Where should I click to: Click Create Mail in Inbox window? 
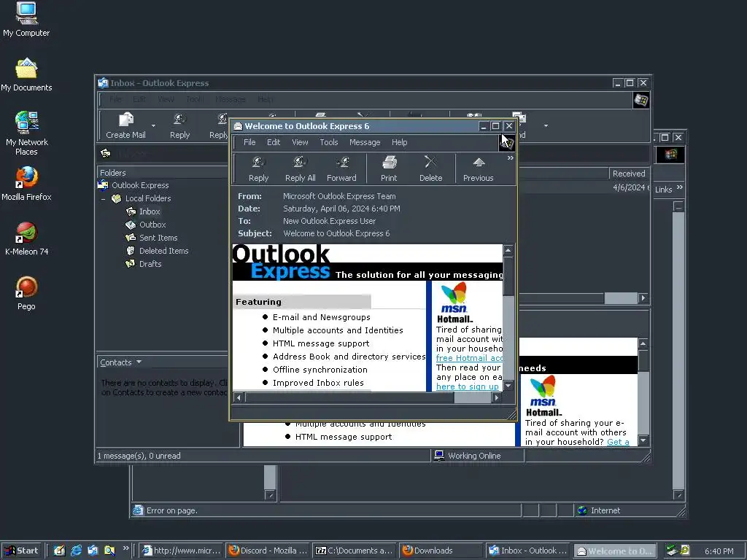[125, 125]
